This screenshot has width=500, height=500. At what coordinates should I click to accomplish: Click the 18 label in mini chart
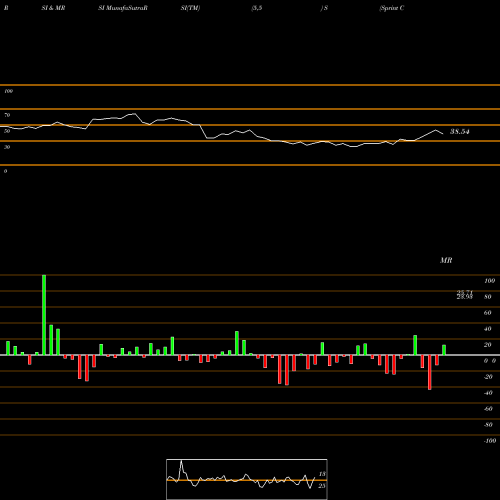click(322, 474)
